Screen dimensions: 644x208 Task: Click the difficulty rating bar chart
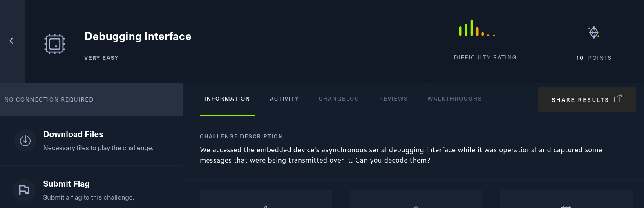[485, 28]
